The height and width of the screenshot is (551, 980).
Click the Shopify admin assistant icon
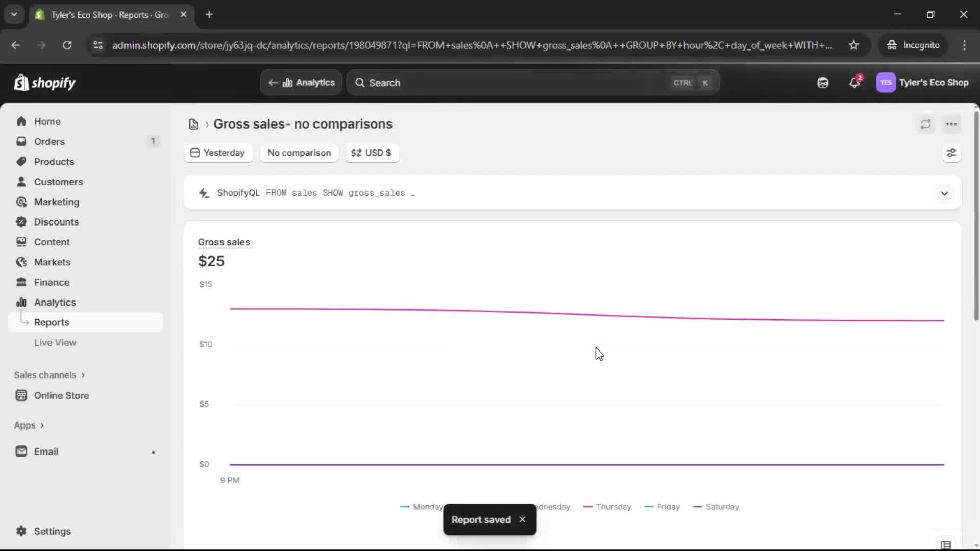point(822,82)
